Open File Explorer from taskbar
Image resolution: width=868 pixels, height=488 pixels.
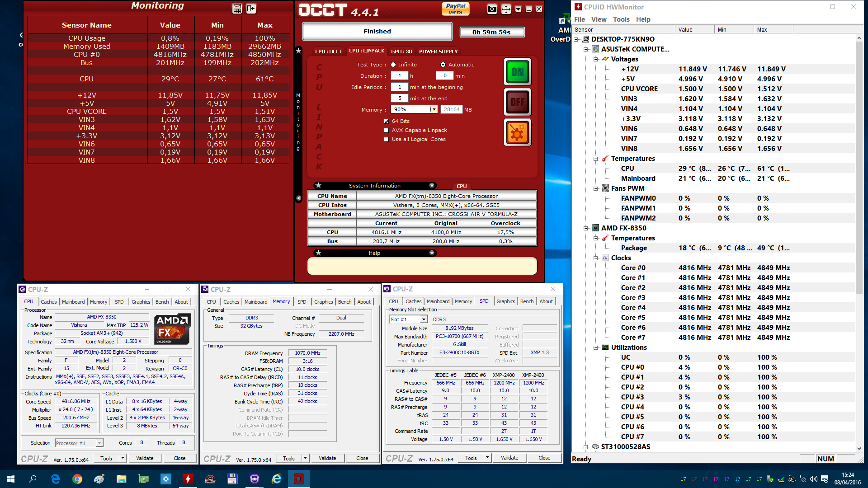tap(121, 479)
